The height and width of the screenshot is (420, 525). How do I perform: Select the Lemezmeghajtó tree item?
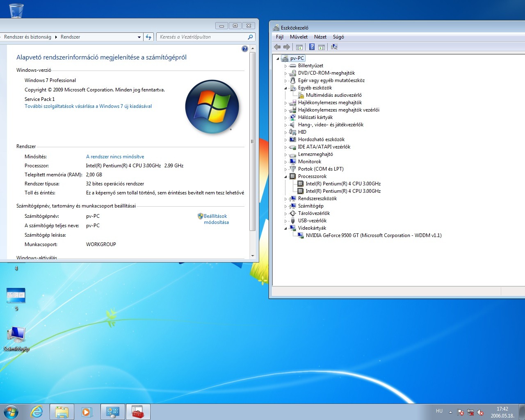click(x=315, y=154)
